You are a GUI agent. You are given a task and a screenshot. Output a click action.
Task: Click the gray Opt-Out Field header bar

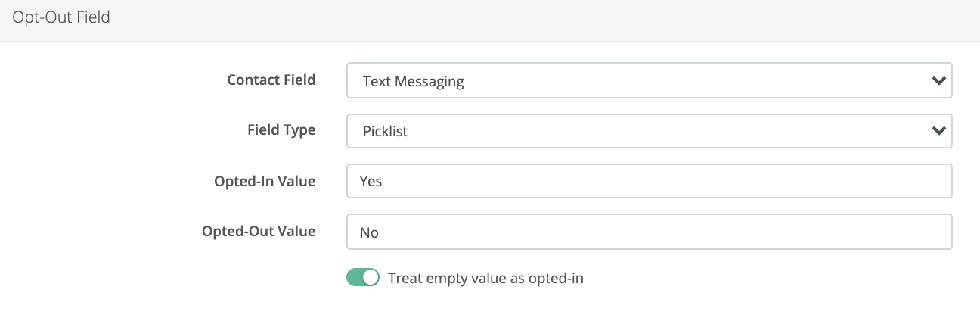[529, 20]
